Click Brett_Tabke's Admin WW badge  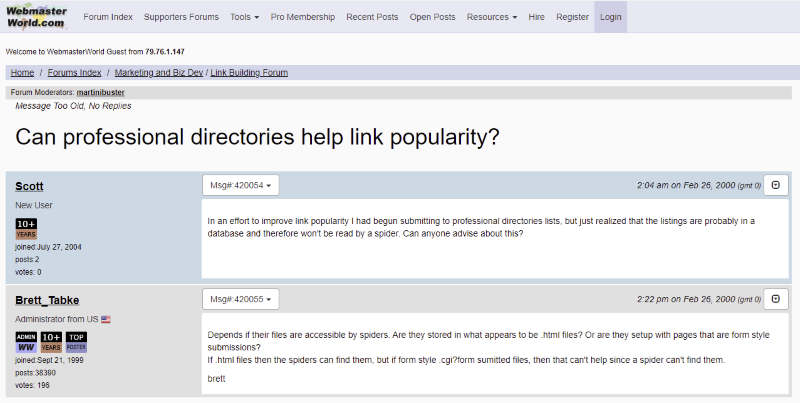coord(26,342)
